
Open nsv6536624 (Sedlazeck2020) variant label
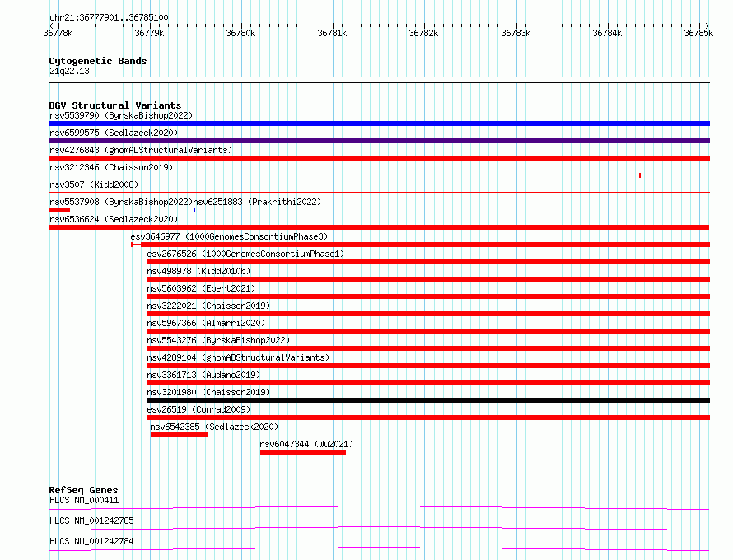tap(114, 219)
